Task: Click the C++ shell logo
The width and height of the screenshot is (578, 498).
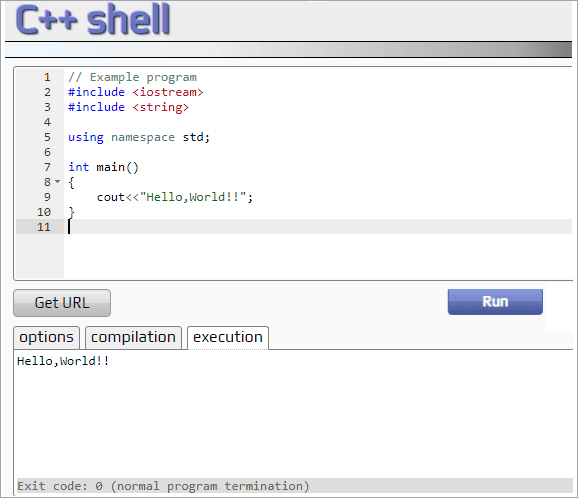Action: pyautogui.click(x=93, y=20)
